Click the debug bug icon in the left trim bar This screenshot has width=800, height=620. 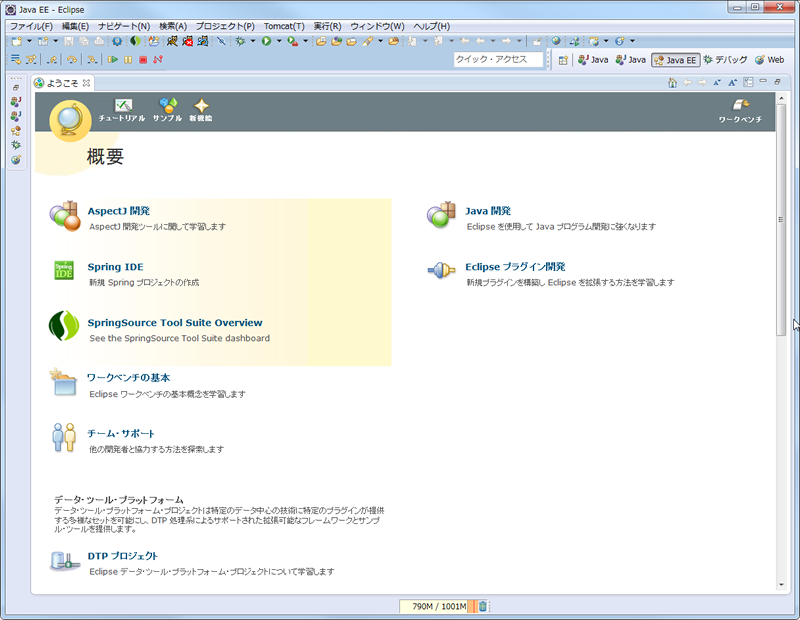point(16,145)
